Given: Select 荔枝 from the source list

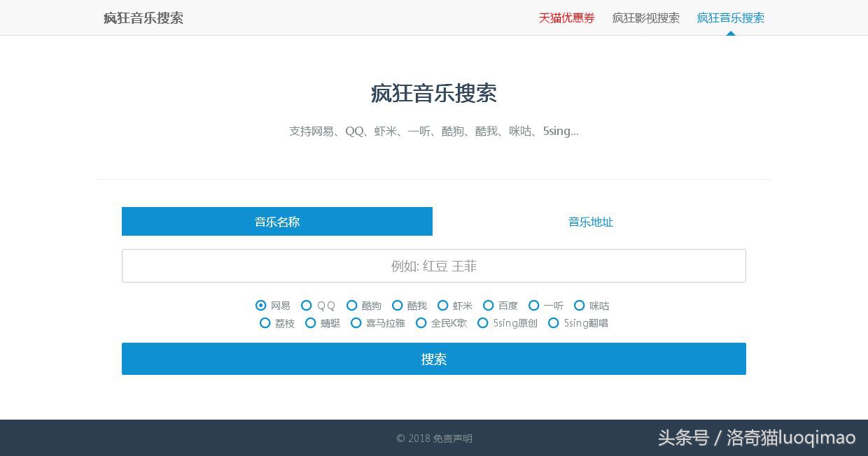Looking at the screenshot, I should coord(265,323).
